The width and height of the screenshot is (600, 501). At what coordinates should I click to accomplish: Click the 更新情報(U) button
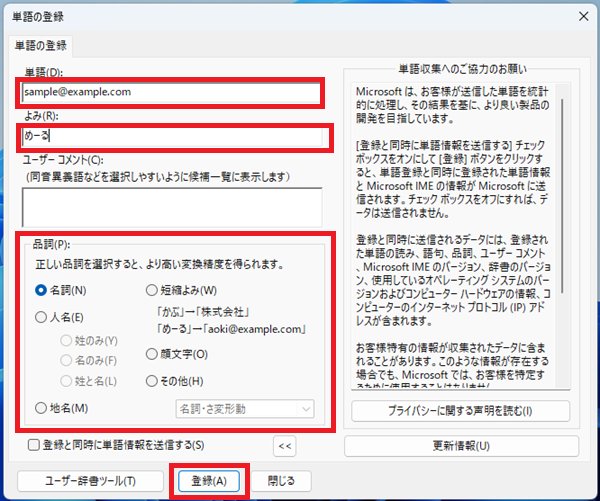[x=460, y=445]
